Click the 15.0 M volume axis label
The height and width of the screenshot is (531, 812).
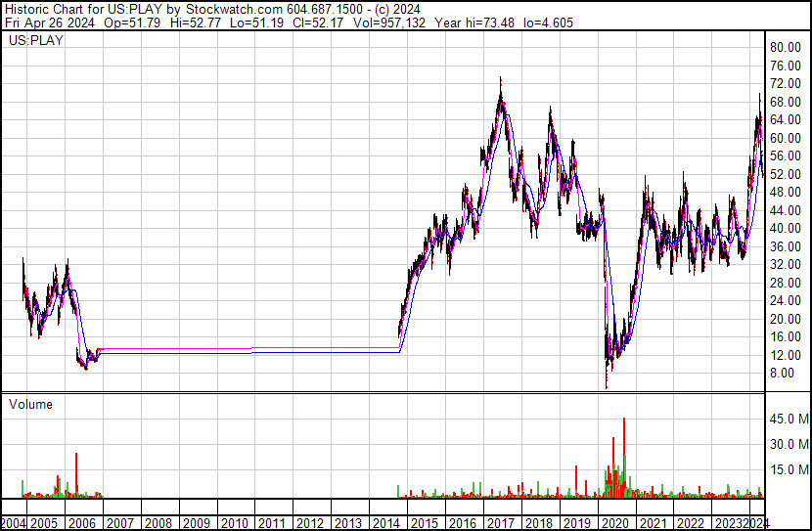pyautogui.click(x=789, y=469)
